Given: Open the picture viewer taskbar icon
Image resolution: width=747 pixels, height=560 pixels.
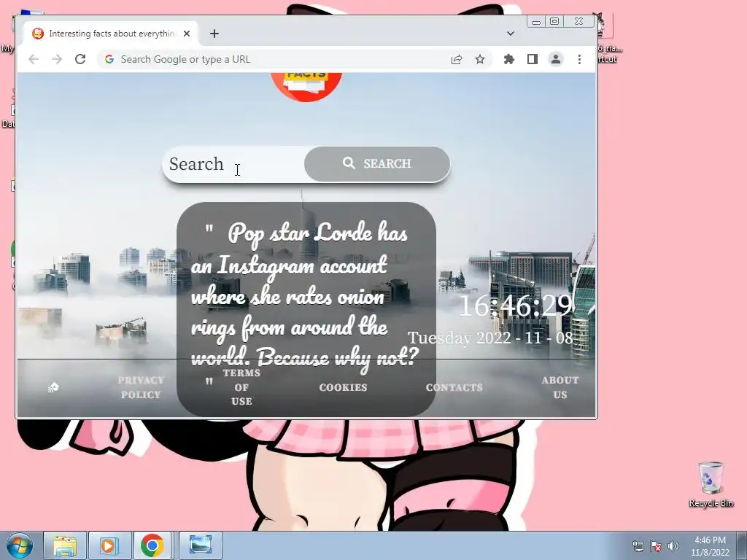Looking at the screenshot, I should tap(201, 545).
